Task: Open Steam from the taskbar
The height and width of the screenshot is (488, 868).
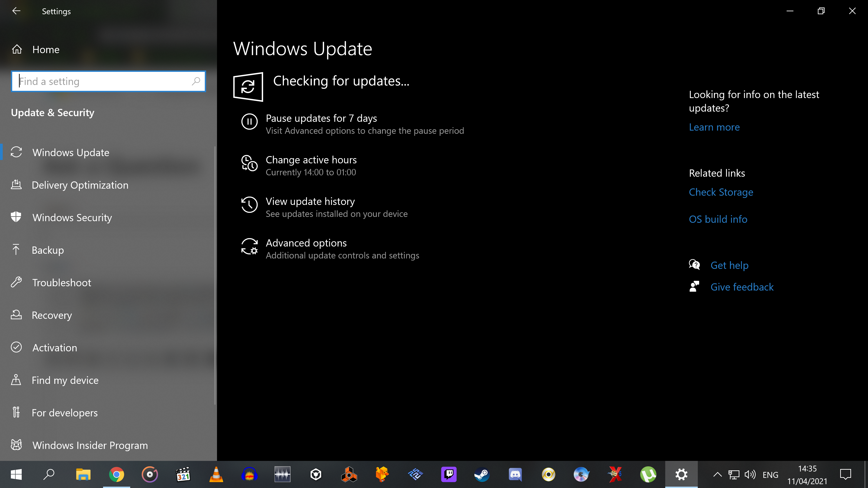Action: click(482, 474)
